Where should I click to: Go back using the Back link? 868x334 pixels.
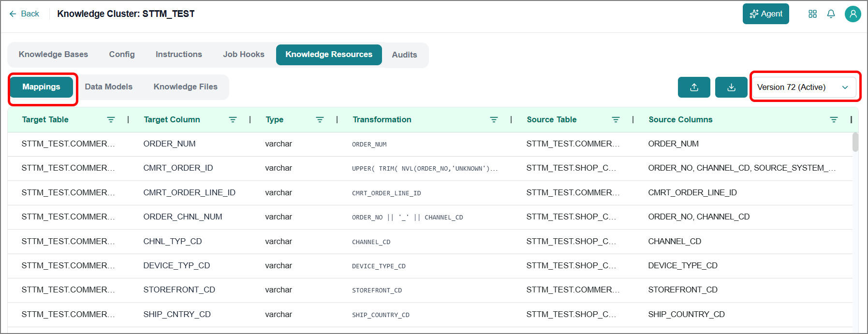(24, 14)
